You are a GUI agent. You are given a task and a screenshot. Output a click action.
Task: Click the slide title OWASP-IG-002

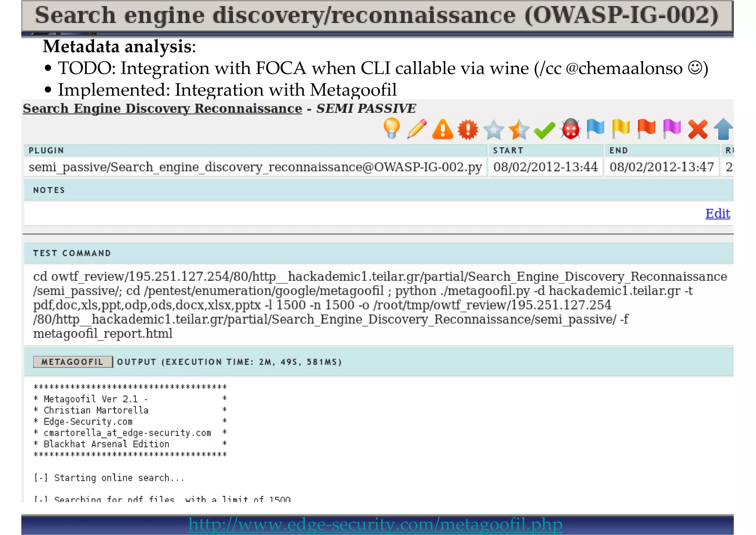[377, 16]
